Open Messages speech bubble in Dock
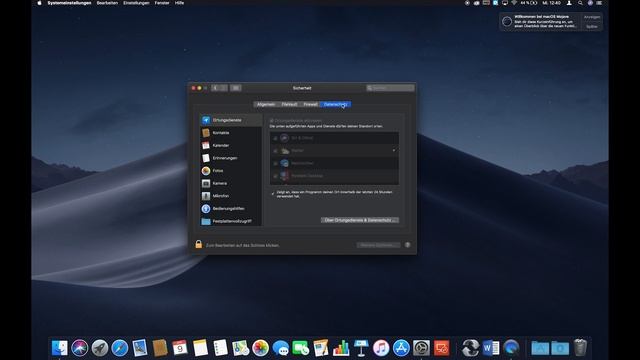The width and height of the screenshot is (640, 360). point(281,348)
